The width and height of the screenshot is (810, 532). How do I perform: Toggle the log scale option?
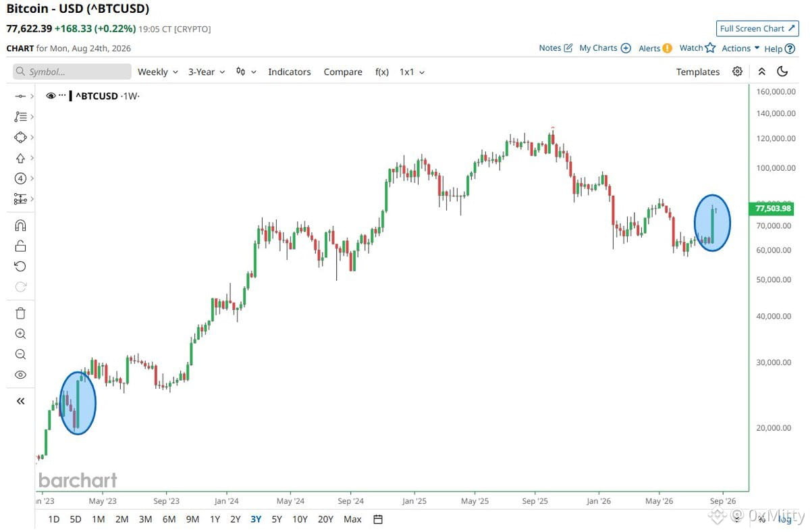(785, 518)
